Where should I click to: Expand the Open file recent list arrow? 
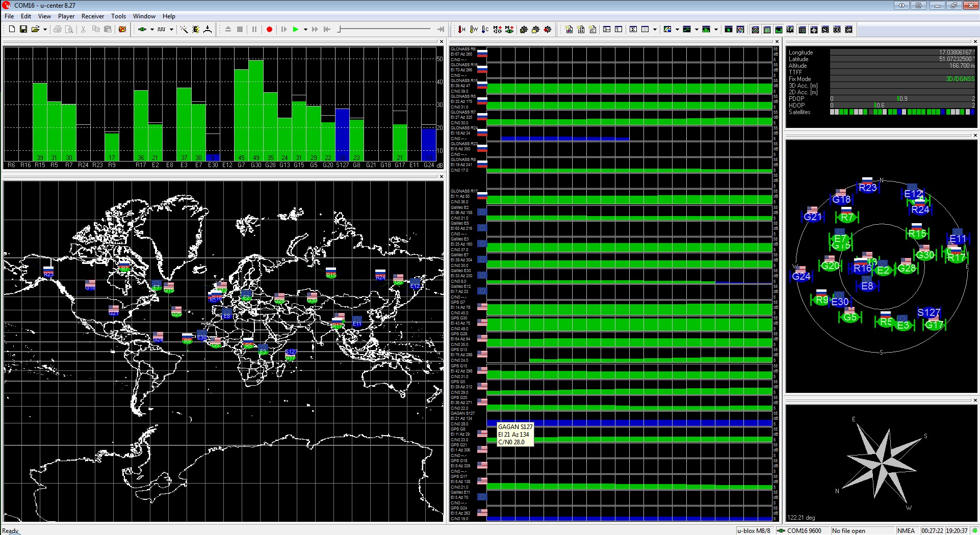(45, 30)
